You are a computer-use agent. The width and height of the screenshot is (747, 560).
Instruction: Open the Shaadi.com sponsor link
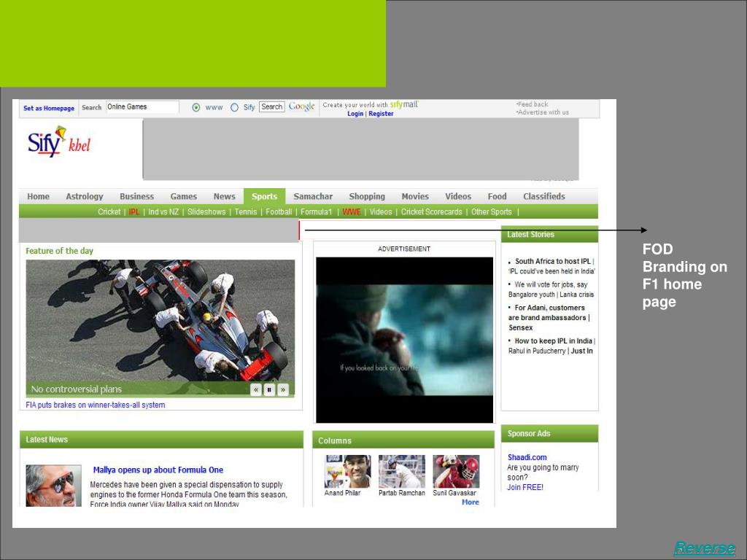[x=527, y=457]
